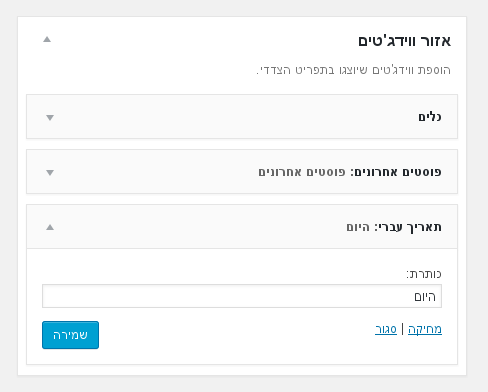Expand the פוסטים אחרונים widget arrow
This screenshot has width=488, height=392.
(x=50, y=172)
